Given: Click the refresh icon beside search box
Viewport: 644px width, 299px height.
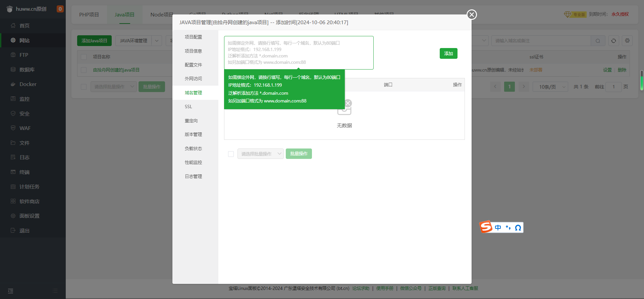Looking at the screenshot, I should [613, 41].
